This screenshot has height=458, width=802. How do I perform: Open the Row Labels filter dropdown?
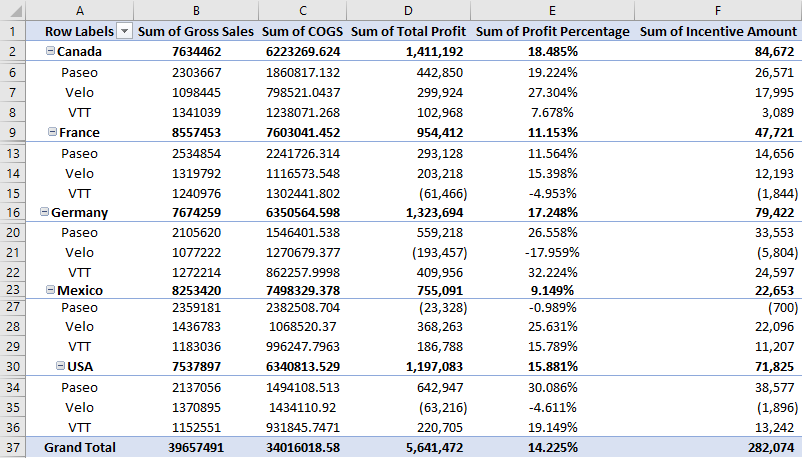124,31
